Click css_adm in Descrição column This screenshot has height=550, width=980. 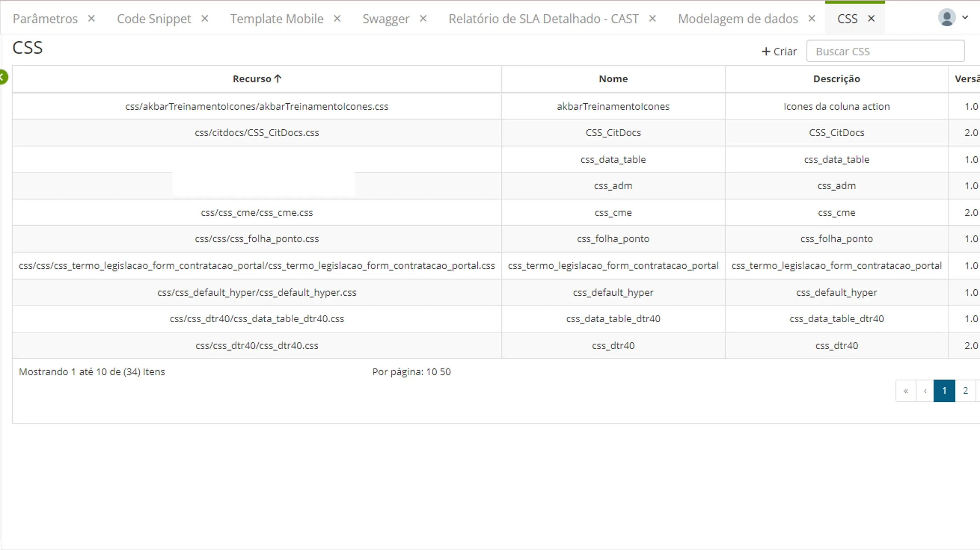click(x=837, y=186)
